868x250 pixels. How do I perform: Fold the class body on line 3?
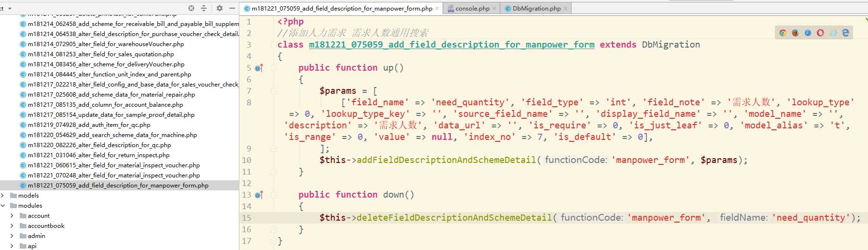tap(273, 45)
